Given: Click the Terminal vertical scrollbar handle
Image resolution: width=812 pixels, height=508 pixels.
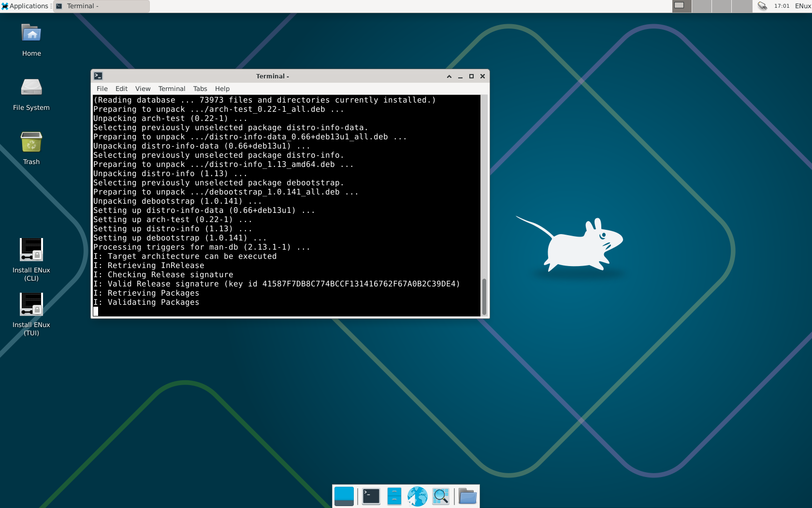Looking at the screenshot, I should (484, 297).
